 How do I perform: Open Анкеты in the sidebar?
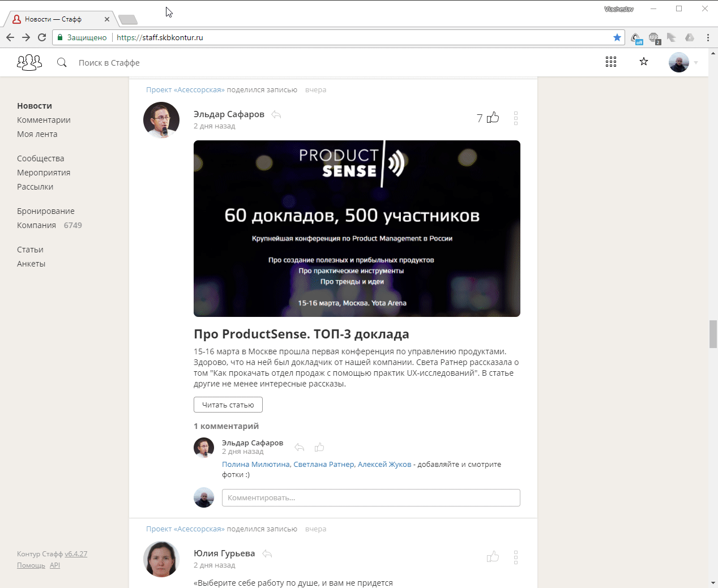31,264
